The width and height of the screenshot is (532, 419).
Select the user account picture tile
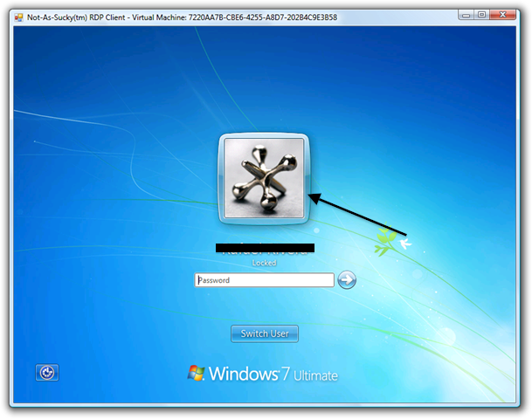click(264, 179)
